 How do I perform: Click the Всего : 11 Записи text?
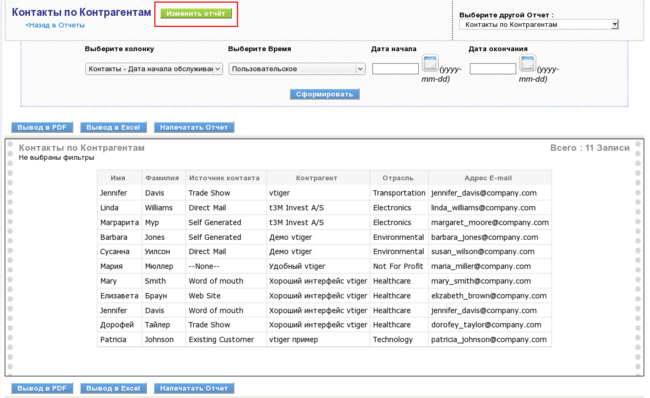[590, 148]
